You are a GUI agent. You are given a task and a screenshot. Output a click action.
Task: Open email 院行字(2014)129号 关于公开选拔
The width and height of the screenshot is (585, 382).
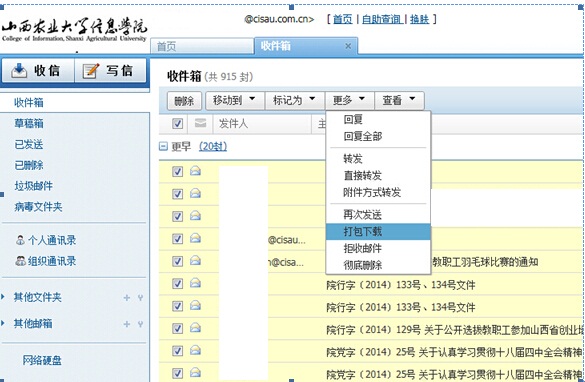pyautogui.click(x=455, y=330)
